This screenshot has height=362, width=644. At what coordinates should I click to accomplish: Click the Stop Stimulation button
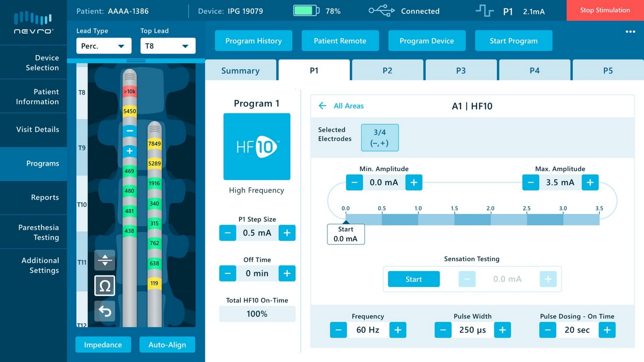pyautogui.click(x=605, y=10)
